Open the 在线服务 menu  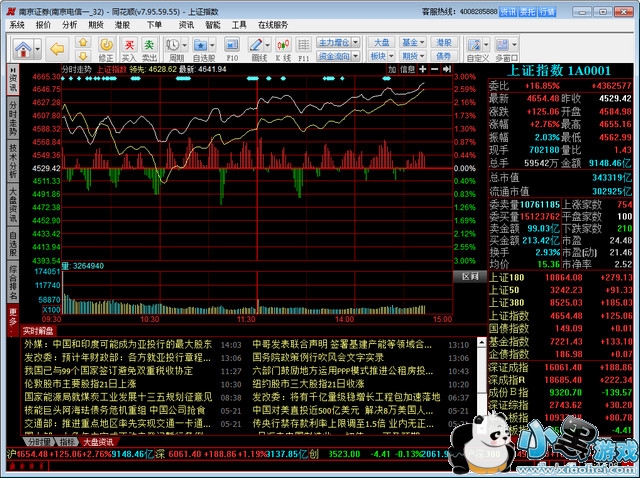click(x=273, y=25)
